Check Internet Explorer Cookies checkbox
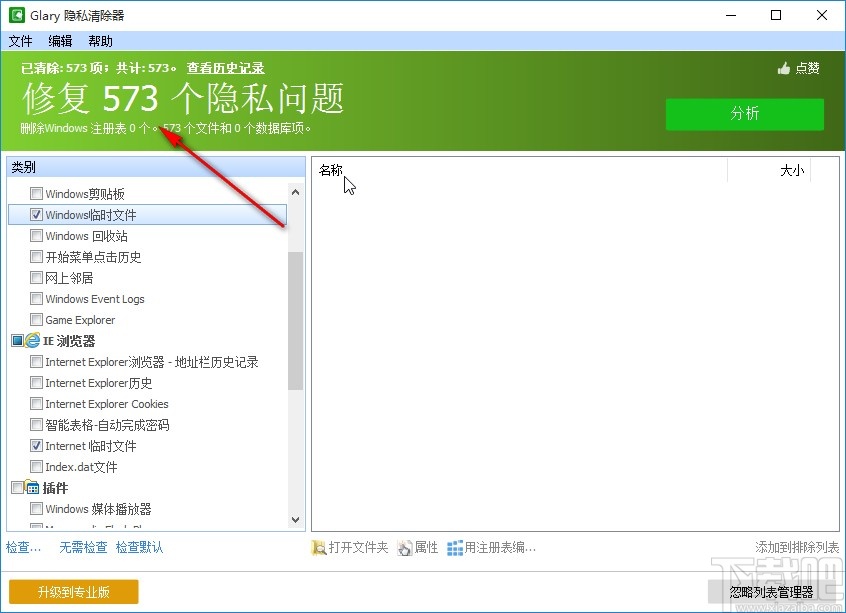Viewport: 846px width, 613px height. point(36,404)
